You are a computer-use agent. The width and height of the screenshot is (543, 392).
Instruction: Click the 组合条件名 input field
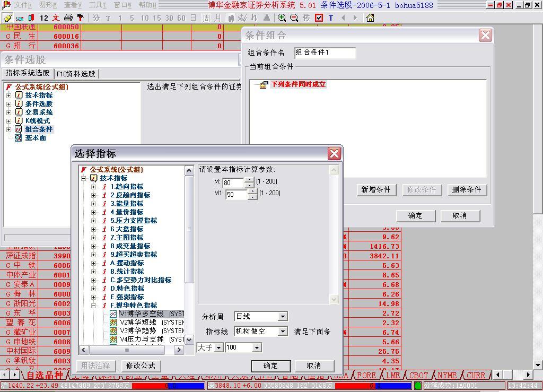click(325, 53)
